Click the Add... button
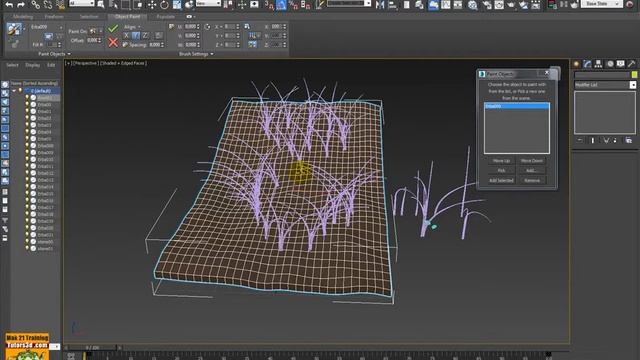The image size is (640, 360). (x=532, y=171)
